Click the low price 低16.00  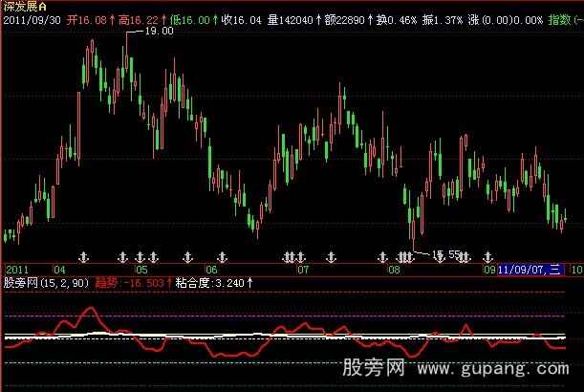click(x=189, y=20)
